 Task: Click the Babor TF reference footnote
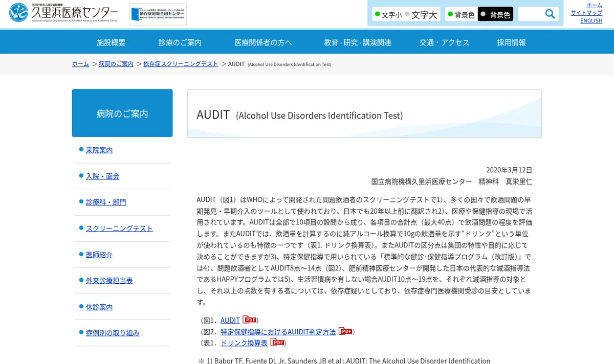pos(344,360)
